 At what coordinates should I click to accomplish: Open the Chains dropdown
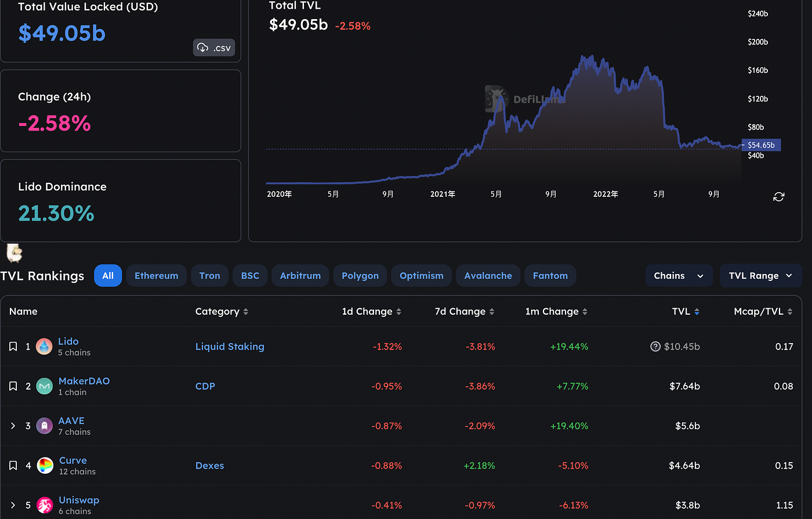679,276
